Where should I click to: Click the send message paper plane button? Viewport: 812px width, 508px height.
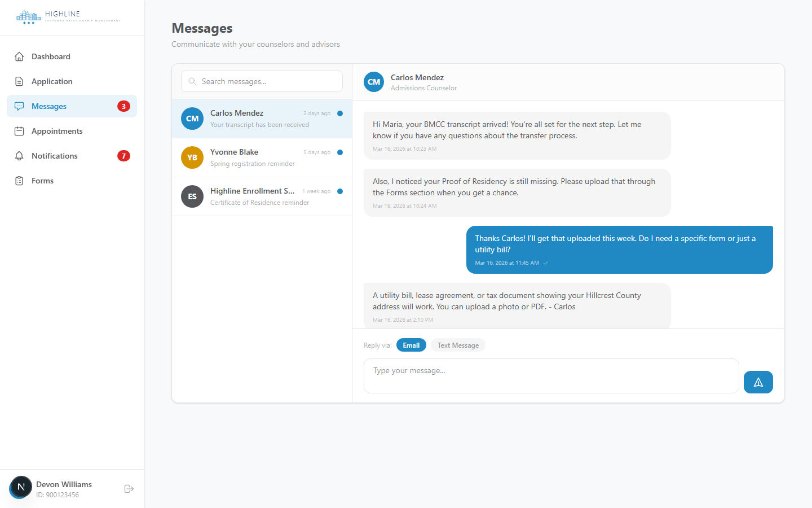point(758,382)
